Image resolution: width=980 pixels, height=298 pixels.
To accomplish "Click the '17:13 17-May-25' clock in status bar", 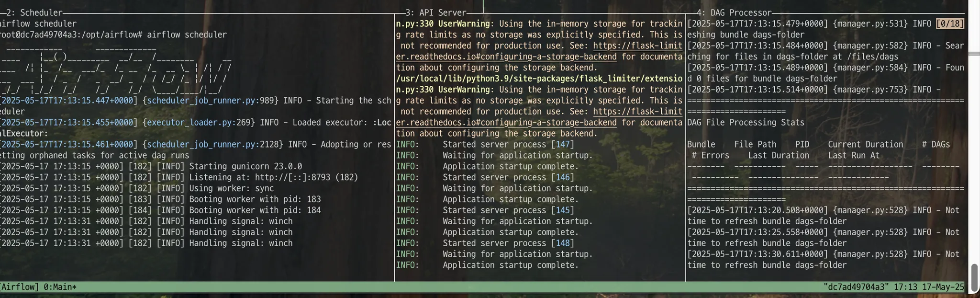I will click(x=929, y=287).
